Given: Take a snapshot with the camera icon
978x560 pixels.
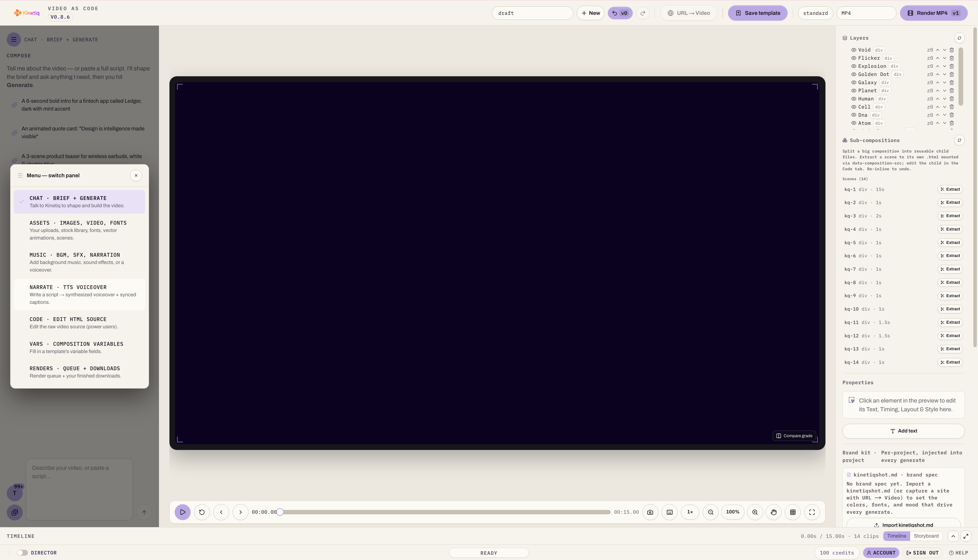Looking at the screenshot, I should tap(650, 512).
